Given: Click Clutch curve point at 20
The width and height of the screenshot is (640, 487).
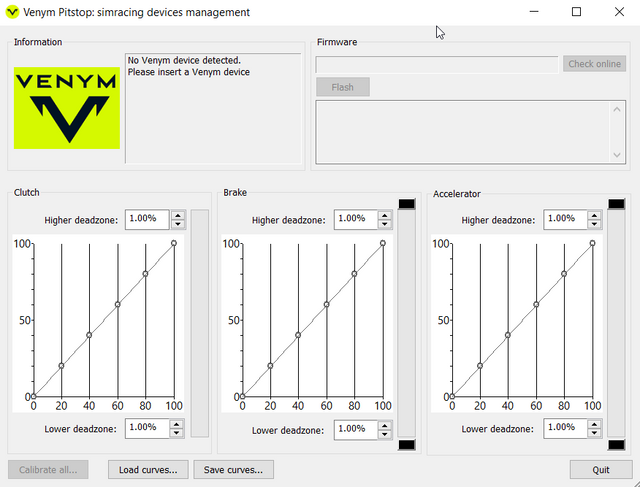Looking at the screenshot, I should click(61, 366).
